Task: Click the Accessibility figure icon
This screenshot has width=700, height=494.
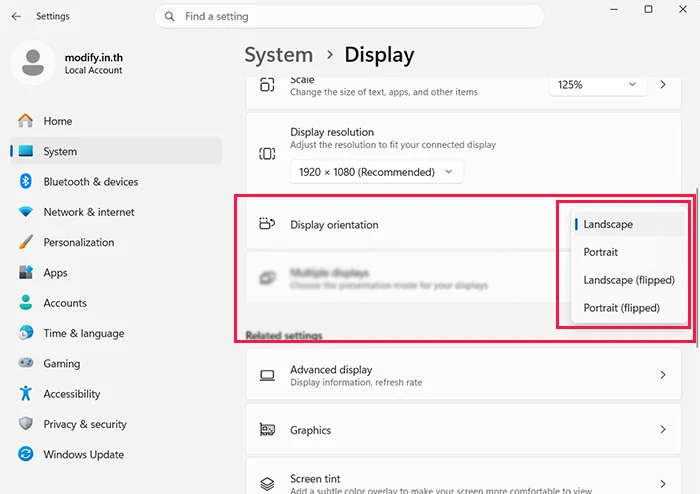Action: pyautogui.click(x=25, y=393)
